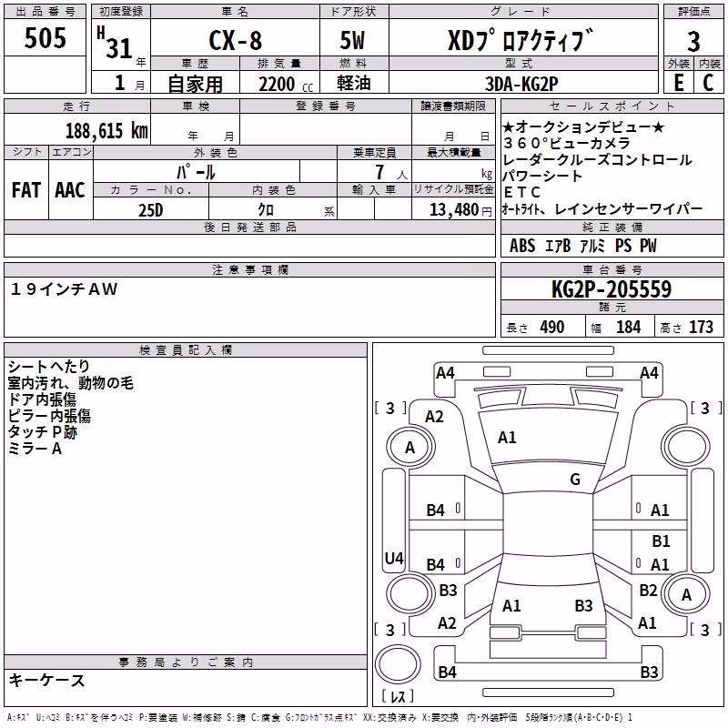Viewport: 728px width, 728px height.
Task: Select the 注意事項欄 section header
Action: 250,269
